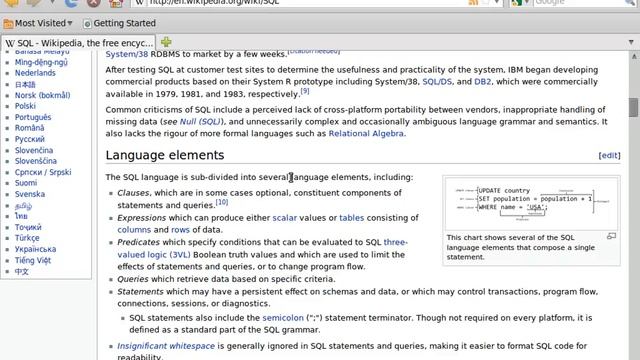Go to the Home page icon
The image size is (640, 360).
pyautogui.click(x=116, y=3)
